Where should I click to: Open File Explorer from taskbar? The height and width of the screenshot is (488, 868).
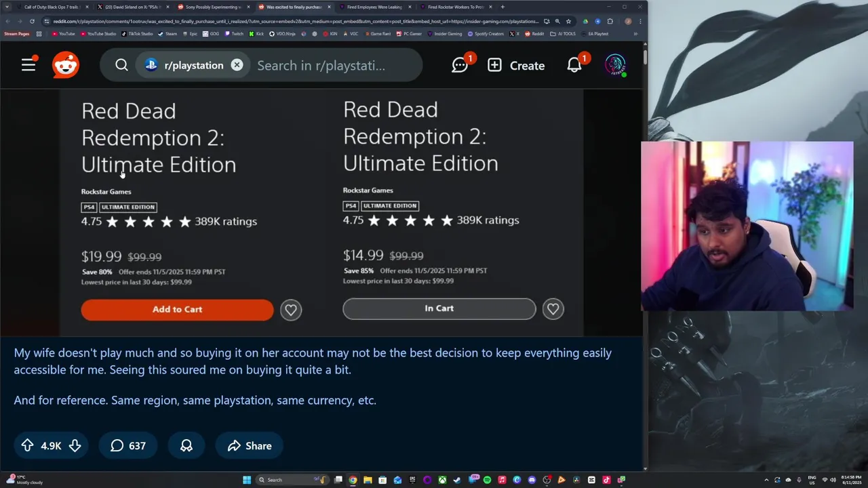click(x=368, y=480)
